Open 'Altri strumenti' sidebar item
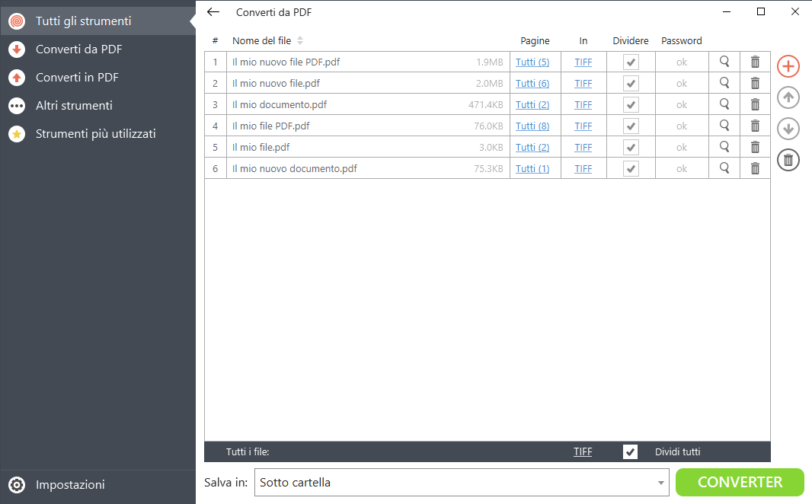The height and width of the screenshot is (504, 812). tap(98, 106)
